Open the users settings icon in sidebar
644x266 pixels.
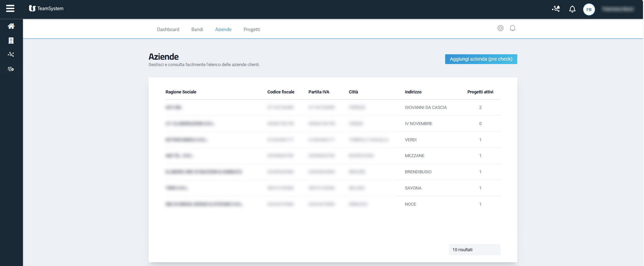coord(11,69)
